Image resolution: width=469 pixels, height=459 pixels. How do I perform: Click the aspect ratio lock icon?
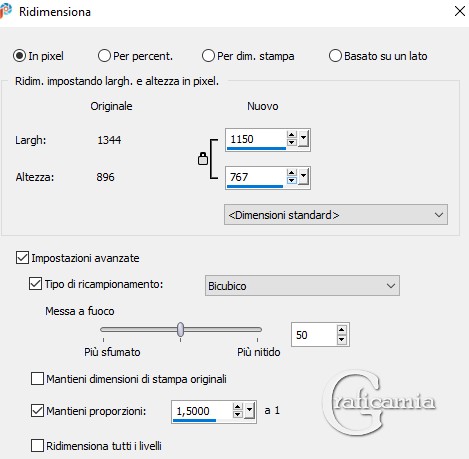coord(203,159)
